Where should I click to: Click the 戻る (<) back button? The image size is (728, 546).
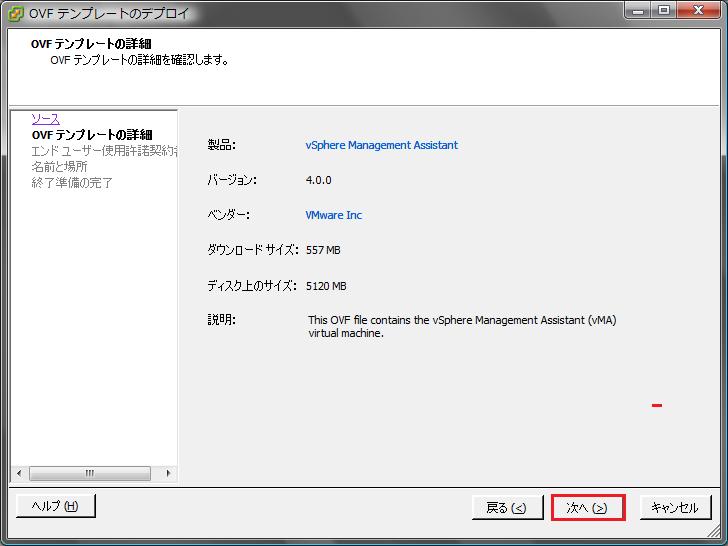(507, 507)
